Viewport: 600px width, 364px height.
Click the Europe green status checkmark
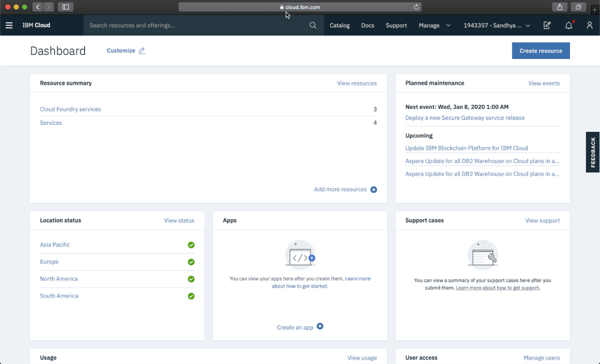pyautogui.click(x=191, y=262)
